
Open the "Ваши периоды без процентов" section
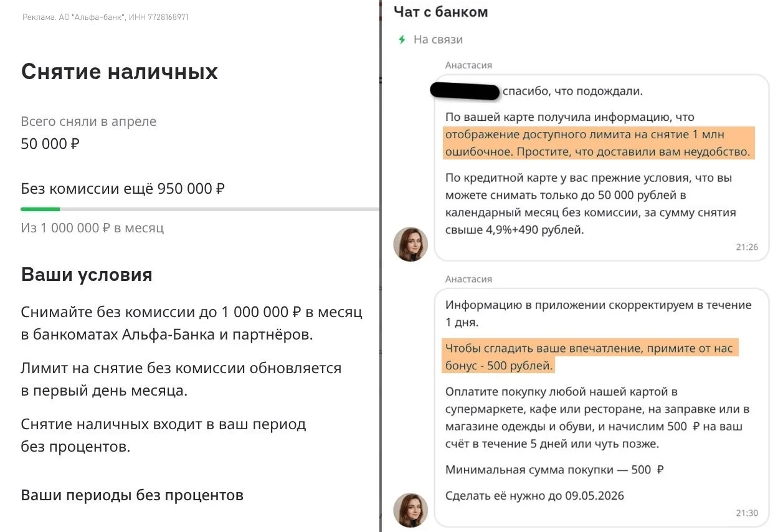[x=132, y=495]
